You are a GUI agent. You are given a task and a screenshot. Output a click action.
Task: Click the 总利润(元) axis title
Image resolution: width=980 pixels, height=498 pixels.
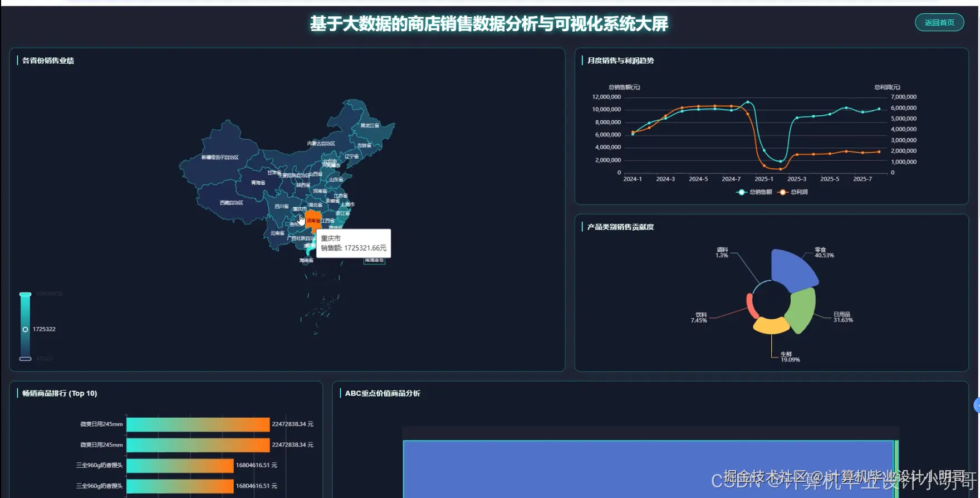tap(887, 87)
